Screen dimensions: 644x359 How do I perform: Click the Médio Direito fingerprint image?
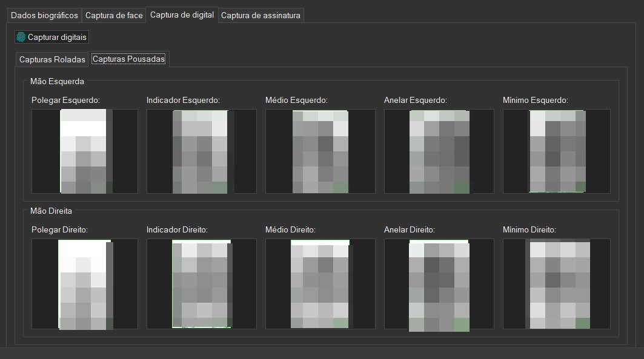pyautogui.click(x=320, y=284)
